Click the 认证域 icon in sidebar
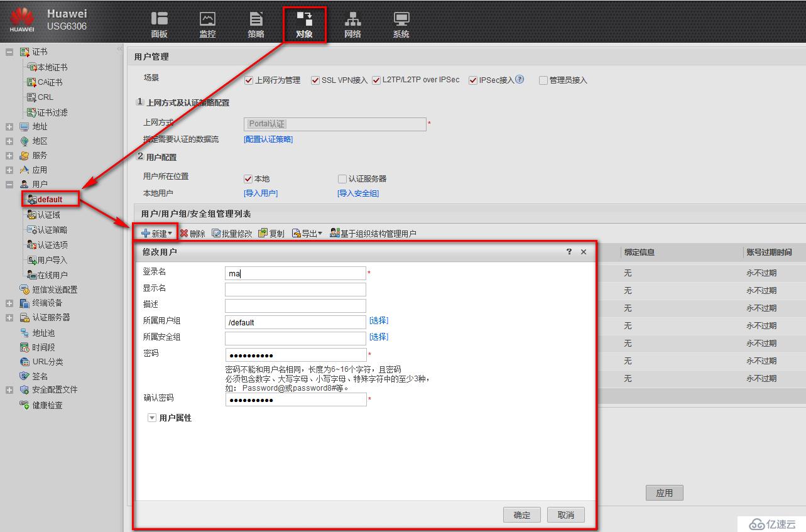The width and height of the screenshot is (806, 532). coord(32,215)
